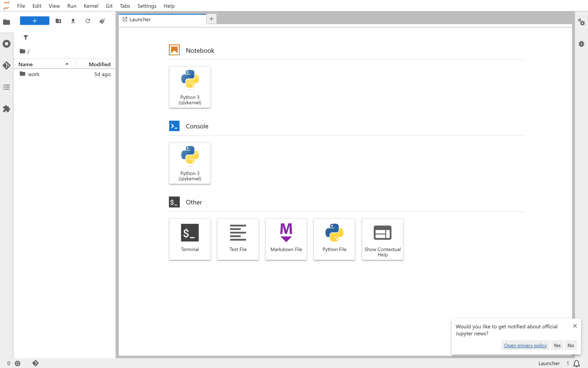Create a new Markdown File
The height and width of the screenshot is (368, 588).
point(286,239)
